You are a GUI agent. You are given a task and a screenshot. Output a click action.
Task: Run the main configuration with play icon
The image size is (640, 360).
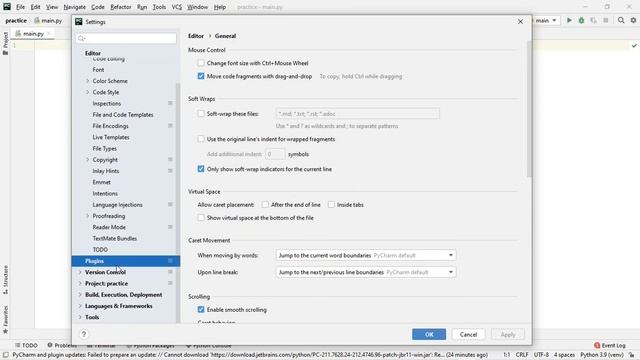pyautogui.click(x=569, y=20)
